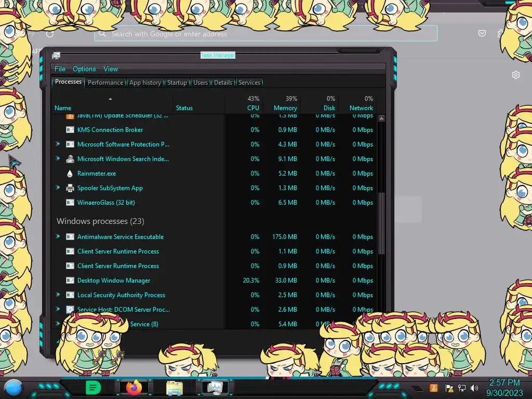Click Task Manager taskbar button

click(215, 388)
